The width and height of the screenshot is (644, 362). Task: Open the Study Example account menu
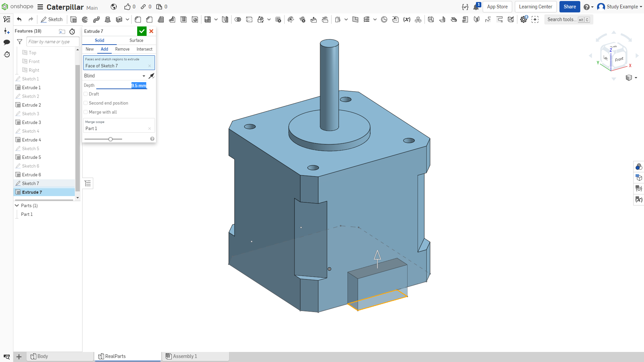(x=620, y=7)
